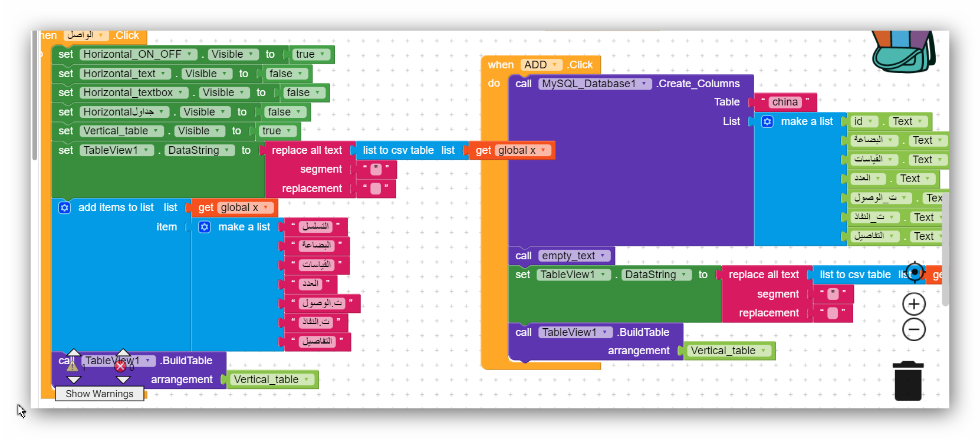The height and width of the screenshot is (439, 980).
Task: Open the backpack icon
Action: pyautogui.click(x=903, y=52)
